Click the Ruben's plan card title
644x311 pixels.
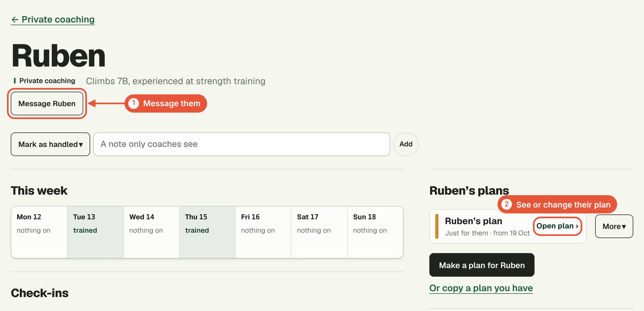tap(473, 221)
